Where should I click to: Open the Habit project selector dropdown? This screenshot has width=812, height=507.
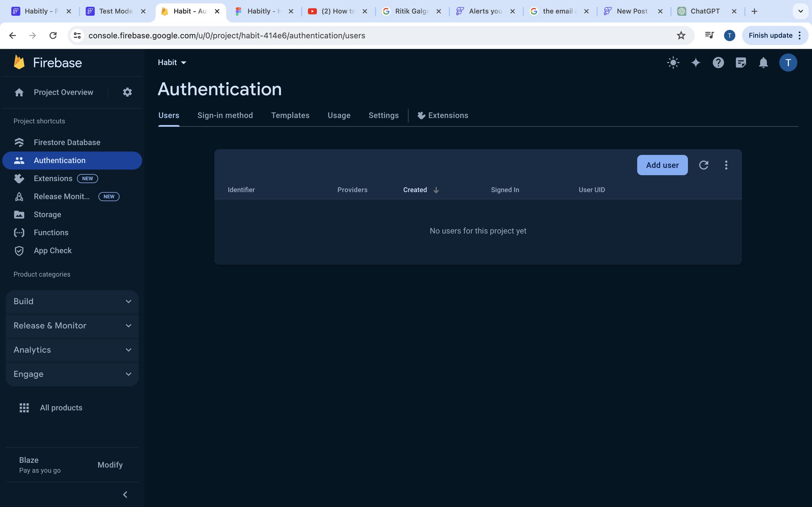coord(172,63)
